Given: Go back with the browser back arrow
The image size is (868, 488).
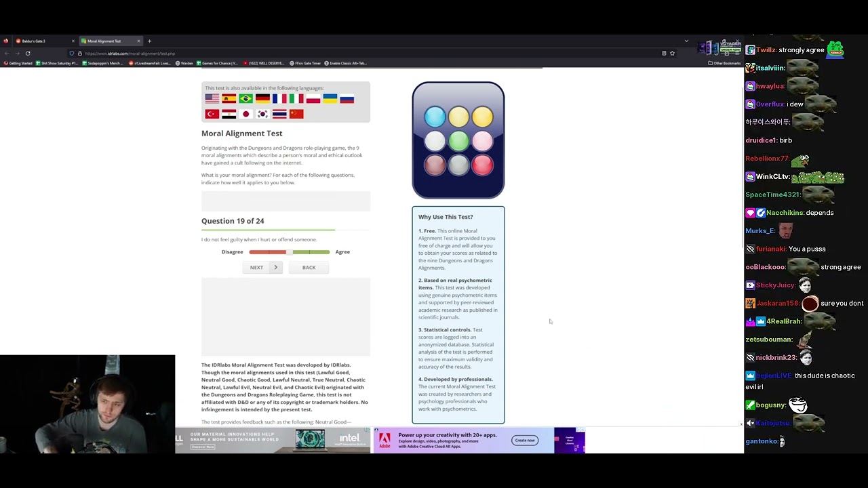Looking at the screenshot, I should coord(7,53).
